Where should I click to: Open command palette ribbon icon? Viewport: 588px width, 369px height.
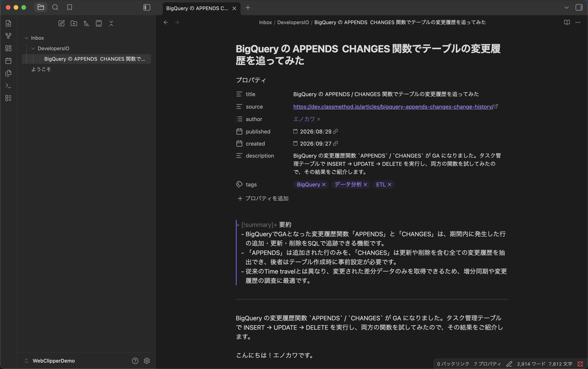8,86
